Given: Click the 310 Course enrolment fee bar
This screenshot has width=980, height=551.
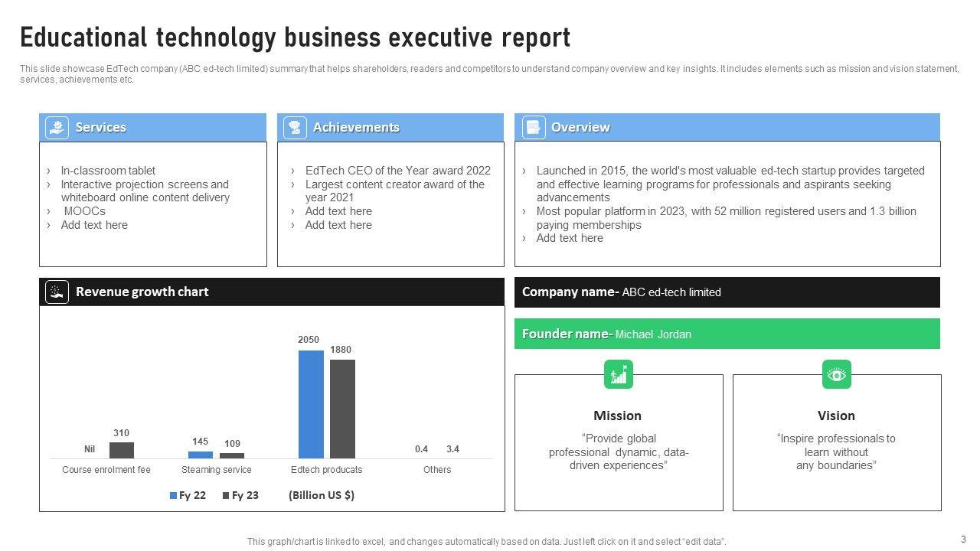Looking at the screenshot, I should click(x=122, y=450).
